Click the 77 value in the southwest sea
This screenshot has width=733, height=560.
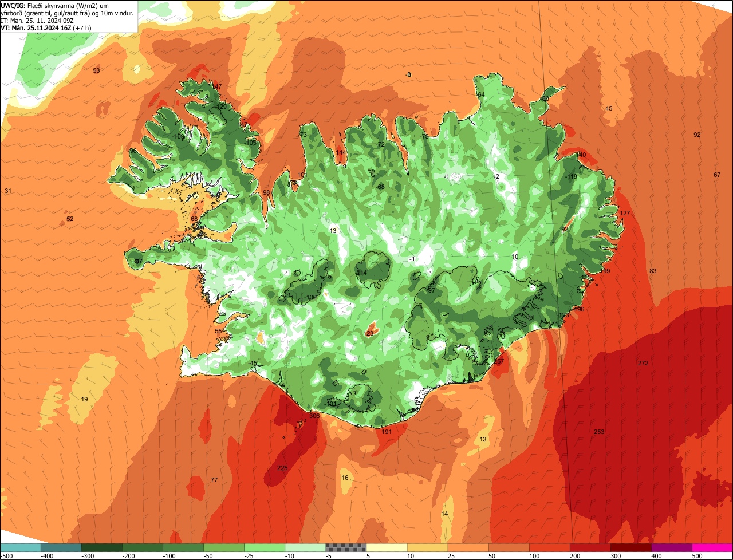click(214, 480)
